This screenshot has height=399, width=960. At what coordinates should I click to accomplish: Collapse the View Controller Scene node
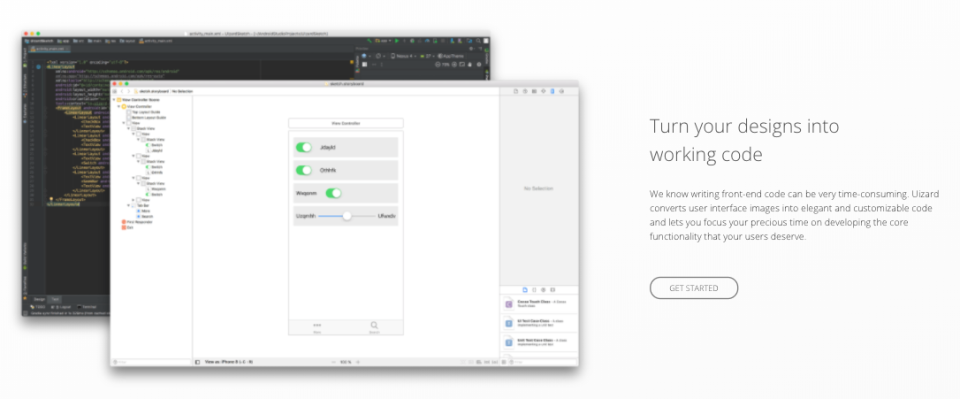pos(114,100)
